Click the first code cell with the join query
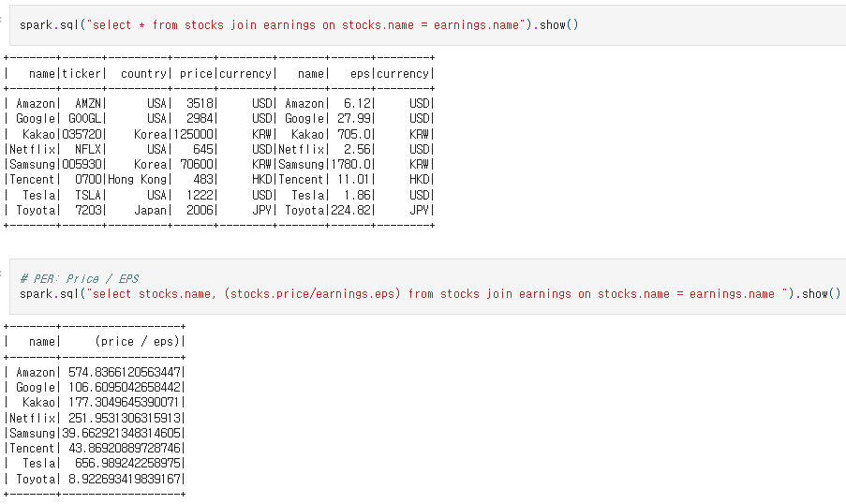 [x=428, y=25]
